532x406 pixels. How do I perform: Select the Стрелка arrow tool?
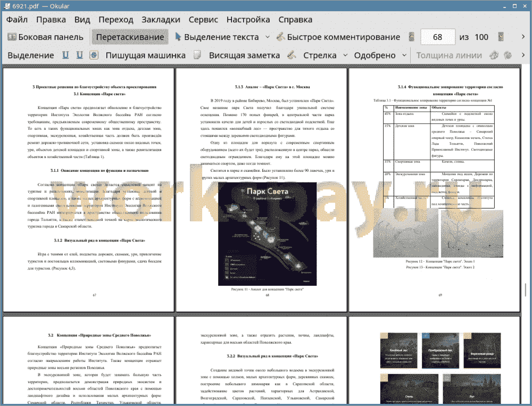coord(320,55)
